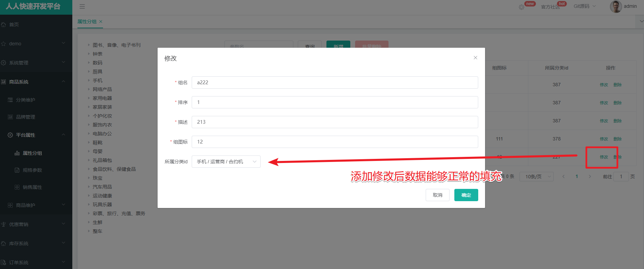Click 删除 in the row with 378
This screenshot has width=644, height=269.
point(617,139)
